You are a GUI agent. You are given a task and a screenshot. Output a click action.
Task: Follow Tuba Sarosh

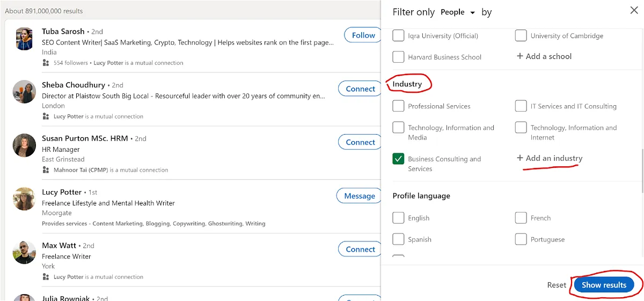click(363, 35)
